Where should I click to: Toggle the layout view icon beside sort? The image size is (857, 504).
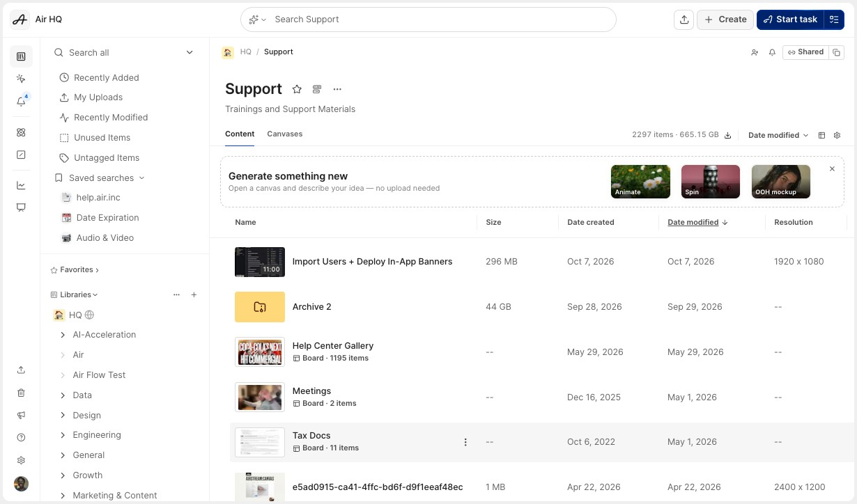click(x=821, y=135)
